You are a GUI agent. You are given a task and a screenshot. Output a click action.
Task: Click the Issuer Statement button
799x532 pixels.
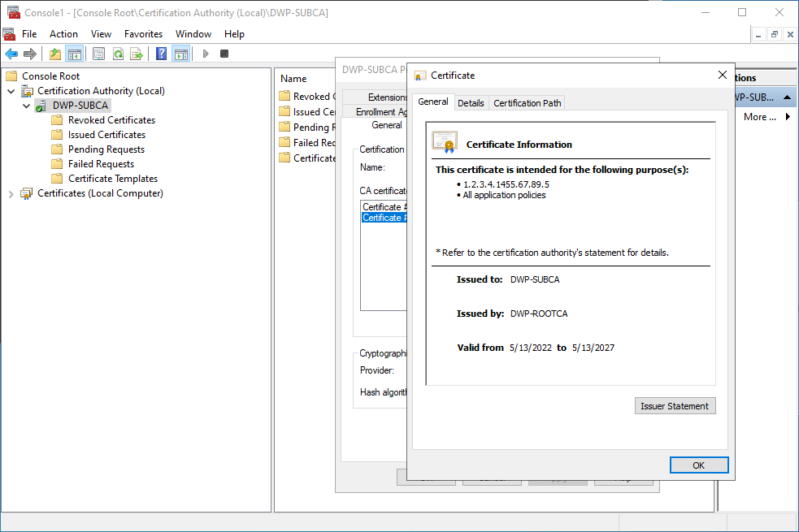point(674,406)
